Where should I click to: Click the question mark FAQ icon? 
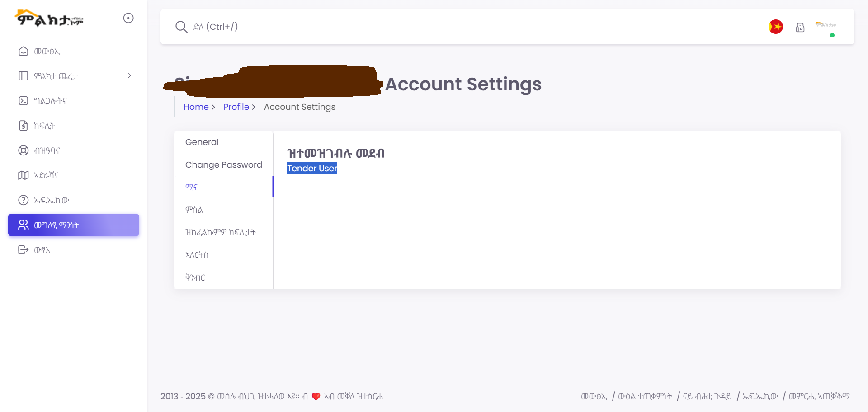(23, 200)
